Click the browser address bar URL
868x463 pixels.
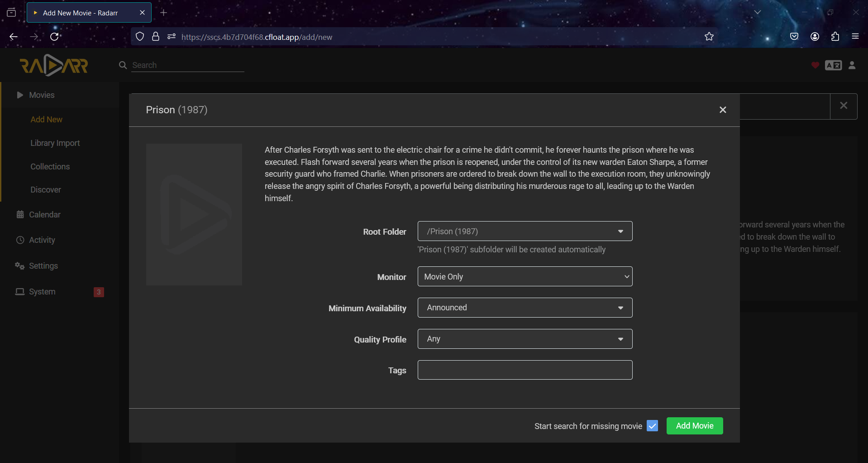click(257, 37)
